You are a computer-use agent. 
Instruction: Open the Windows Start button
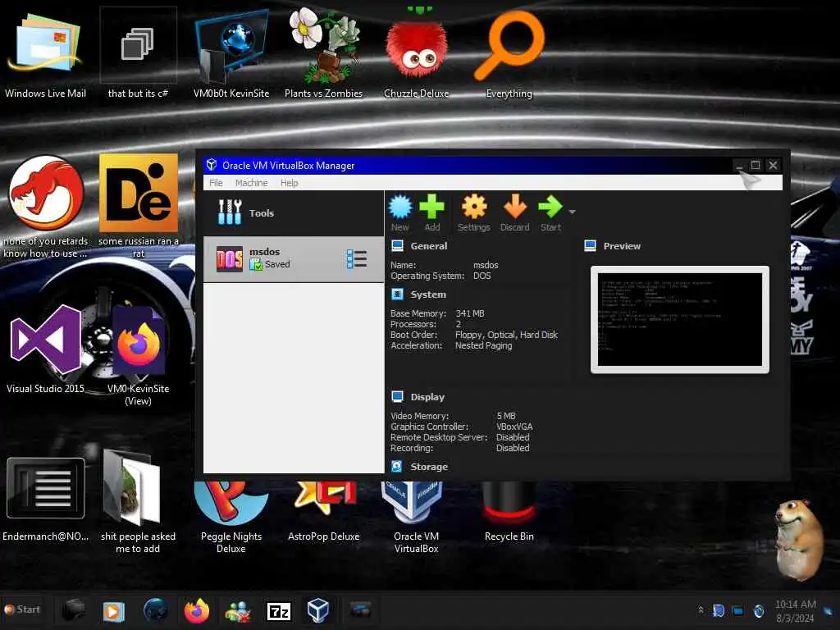point(22,609)
